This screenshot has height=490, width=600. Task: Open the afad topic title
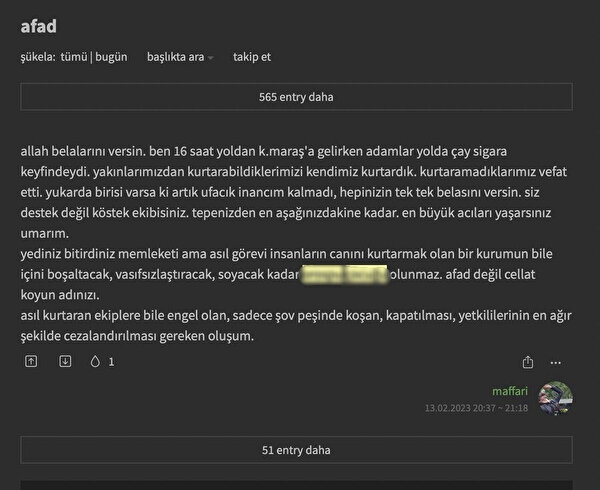pos(39,26)
